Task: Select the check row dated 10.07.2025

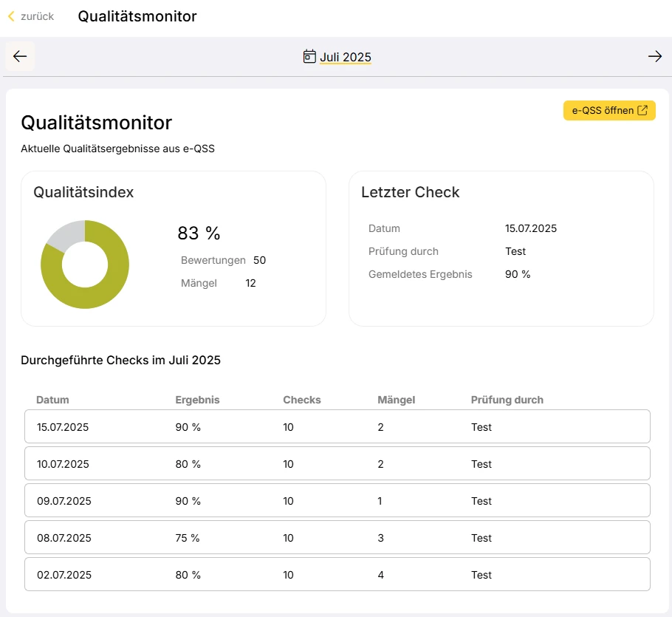Action: click(337, 464)
